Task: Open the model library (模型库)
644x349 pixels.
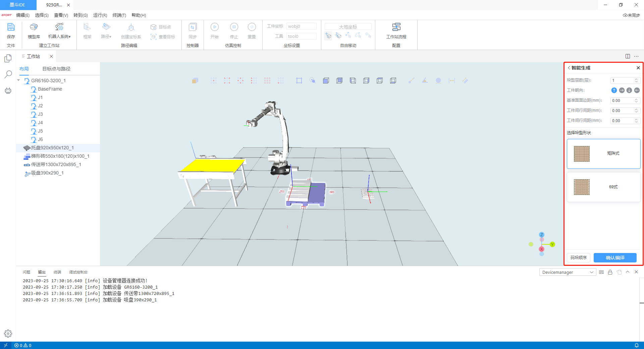Action: click(x=34, y=27)
